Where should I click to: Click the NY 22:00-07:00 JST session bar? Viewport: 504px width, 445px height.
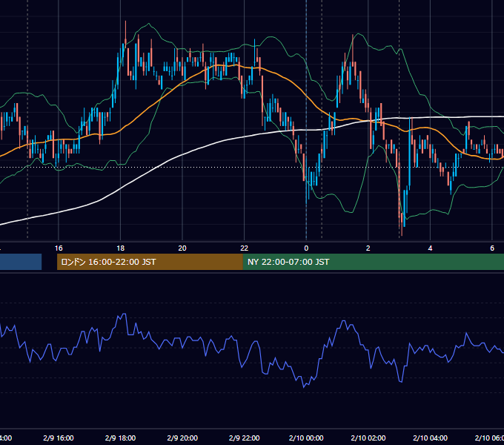coord(373,262)
